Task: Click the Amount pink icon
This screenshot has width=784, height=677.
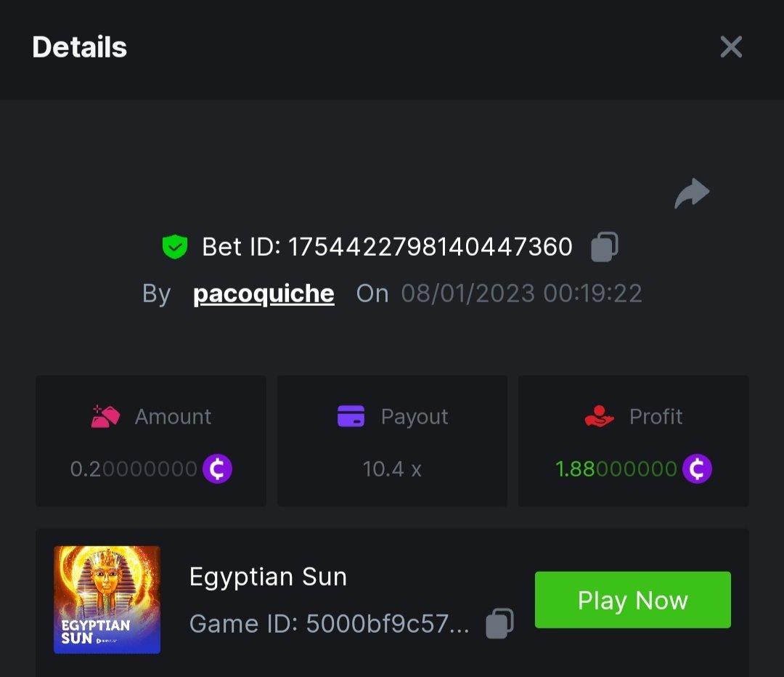Action: coord(105,416)
